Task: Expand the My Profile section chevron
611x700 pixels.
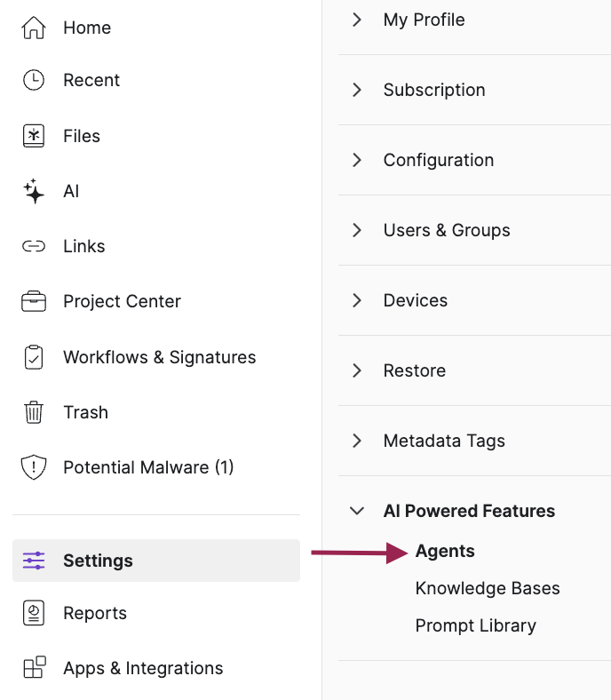Action: (357, 20)
